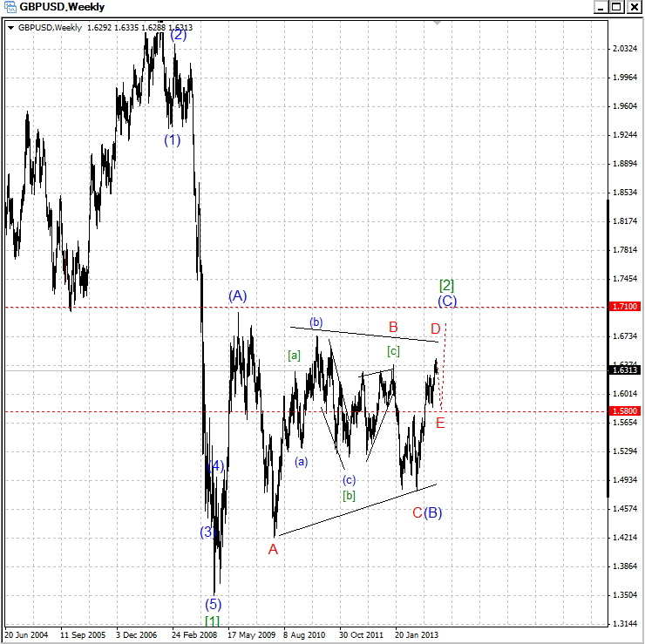
Task: Select the small blue (a) wave label
Action: coord(301,462)
